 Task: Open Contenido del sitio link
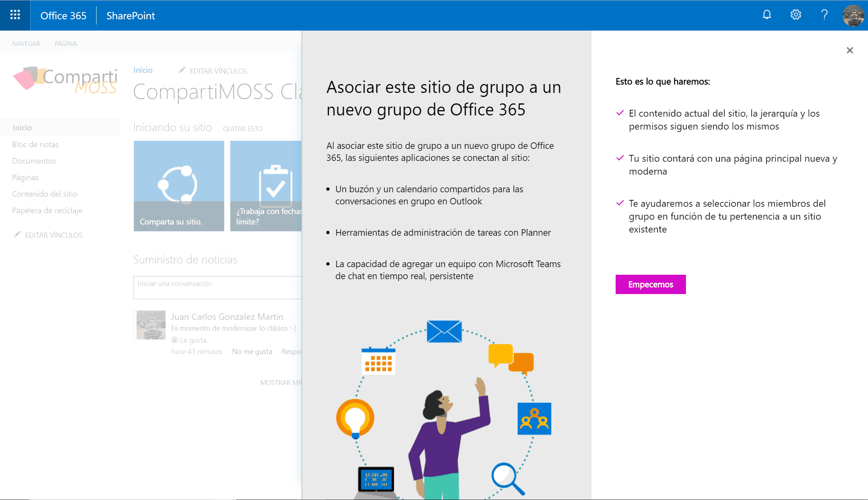coord(45,194)
